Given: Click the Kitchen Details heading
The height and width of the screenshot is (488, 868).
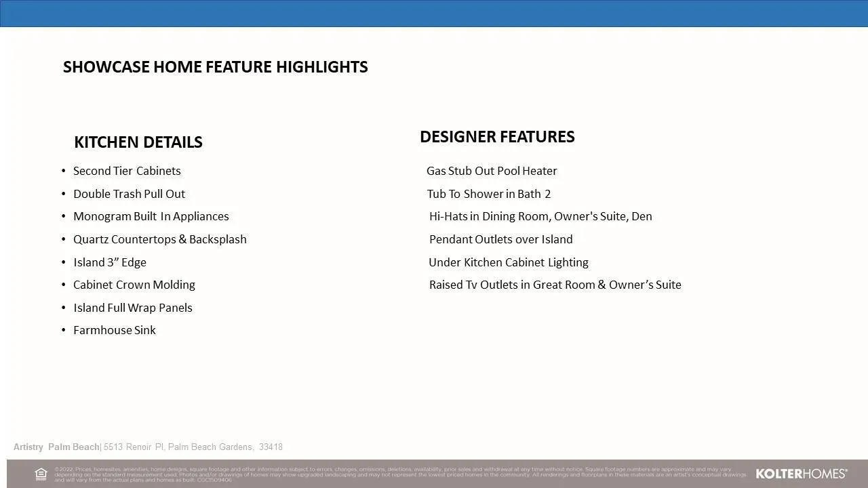Looking at the screenshot, I should point(138,142).
